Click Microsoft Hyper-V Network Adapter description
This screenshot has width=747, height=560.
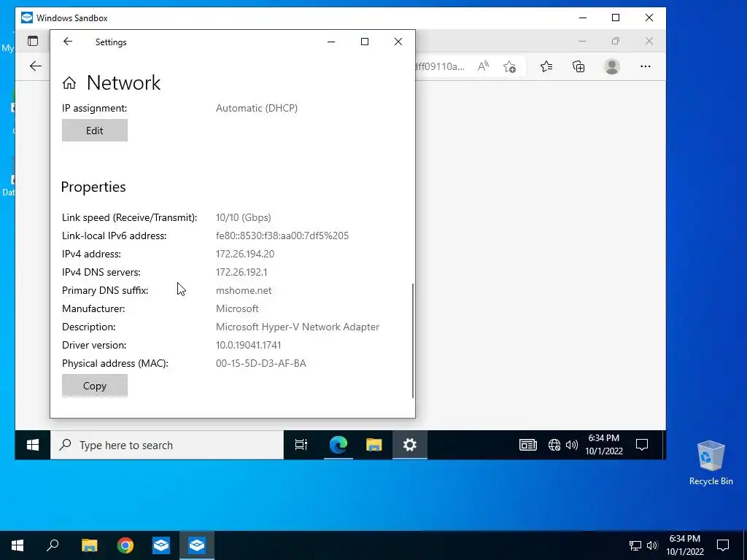[298, 327]
